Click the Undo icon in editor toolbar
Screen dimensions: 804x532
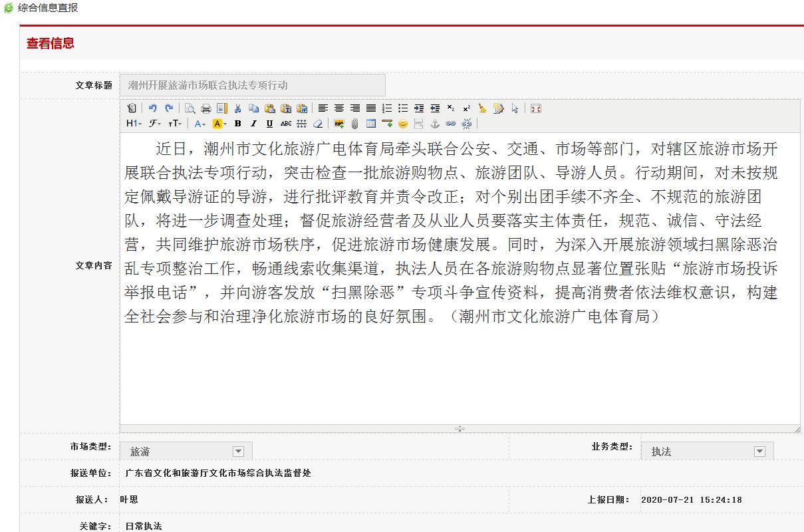[152, 108]
